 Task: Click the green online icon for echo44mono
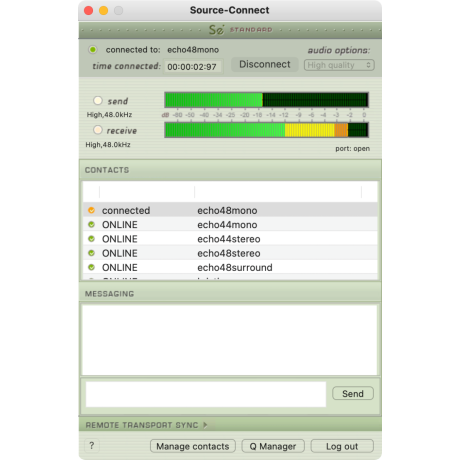coord(91,225)
